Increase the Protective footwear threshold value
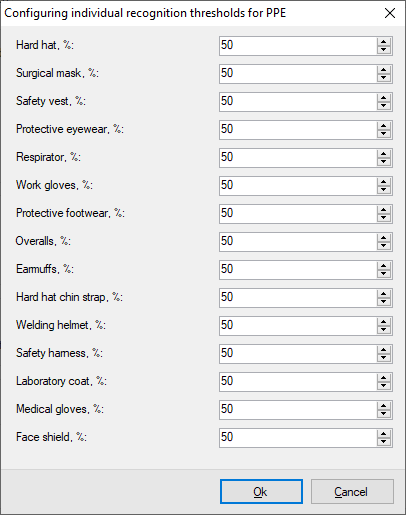The image size is (406, 515). pyautogui.click(x=384, y=210)
